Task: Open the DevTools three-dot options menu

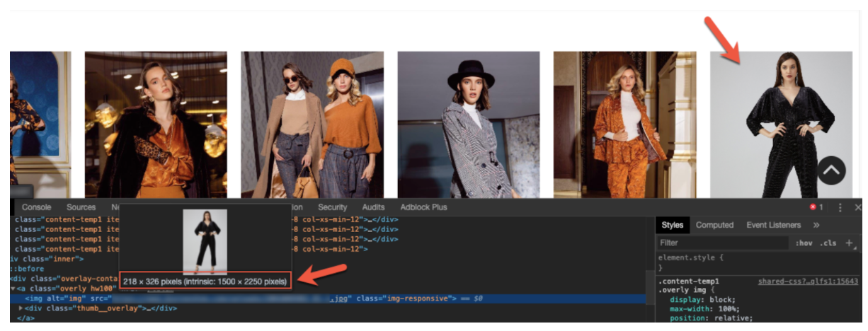Action: tap(840, 207)
